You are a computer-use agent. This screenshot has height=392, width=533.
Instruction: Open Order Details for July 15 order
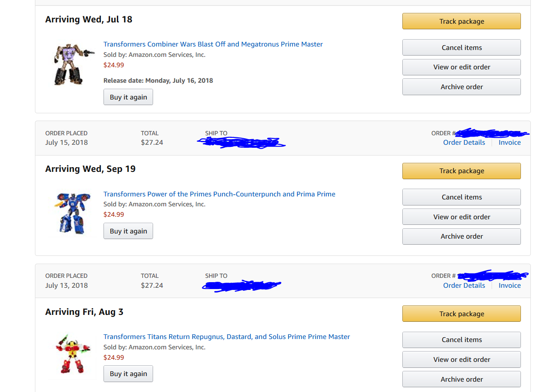point(464,143)
